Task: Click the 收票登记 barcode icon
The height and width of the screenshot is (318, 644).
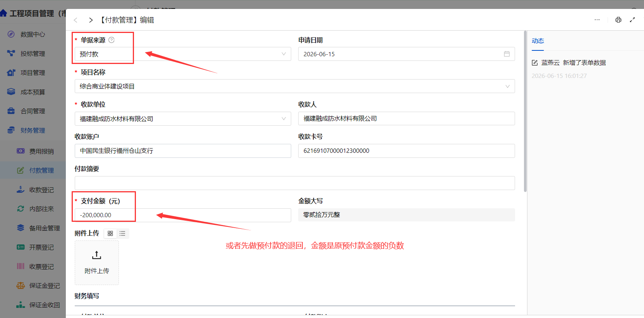Action: tap(21, 266)
